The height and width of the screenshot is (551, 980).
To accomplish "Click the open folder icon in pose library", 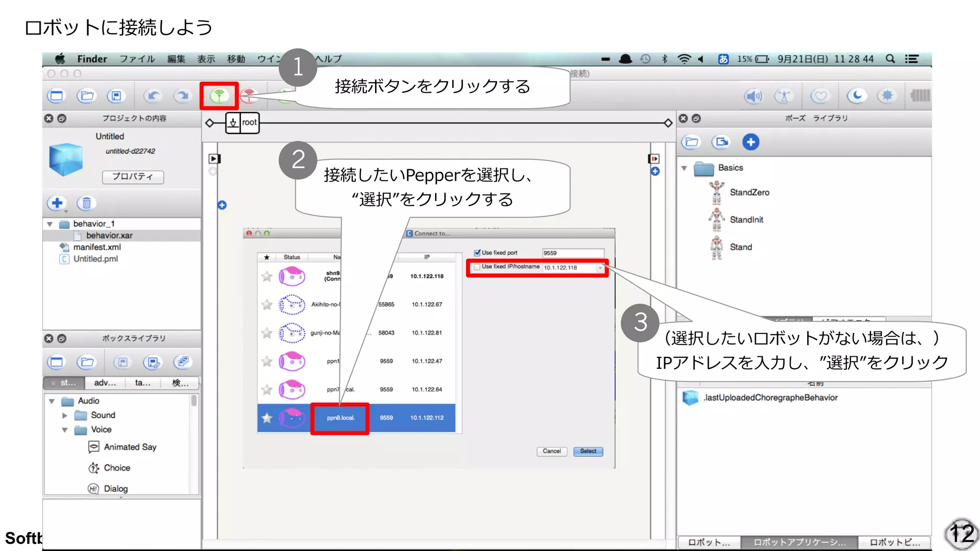I will pos(691,142).
